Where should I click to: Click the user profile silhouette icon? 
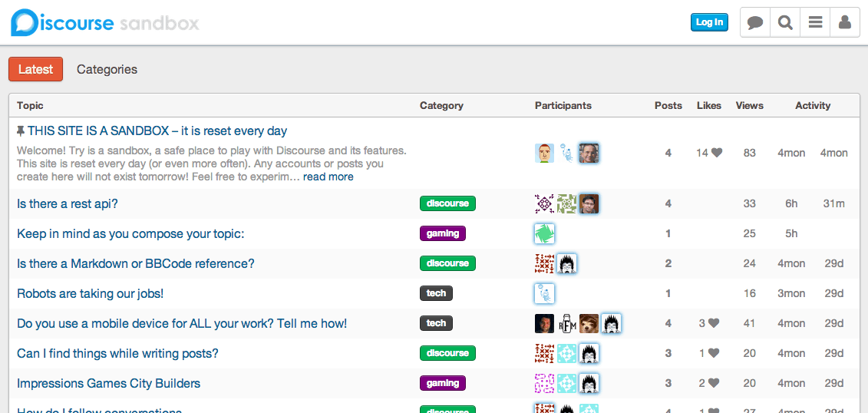click(x=845, y=22)
